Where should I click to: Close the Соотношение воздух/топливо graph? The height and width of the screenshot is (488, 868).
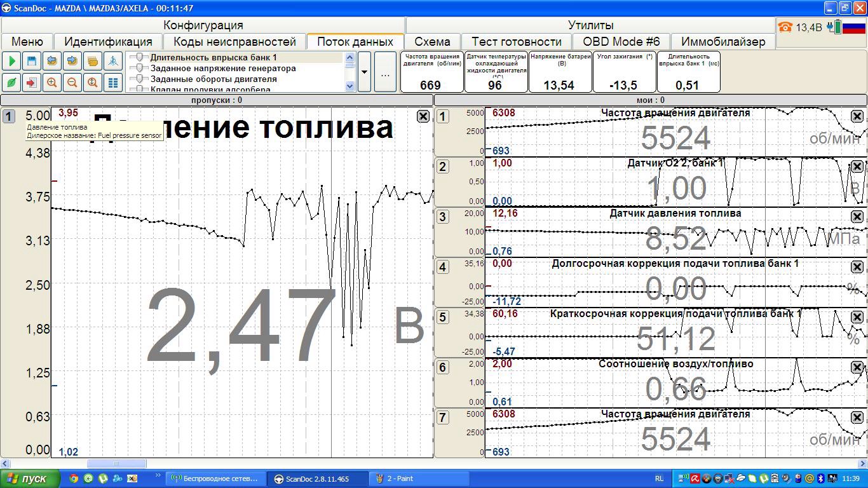(x=857, y=367)
